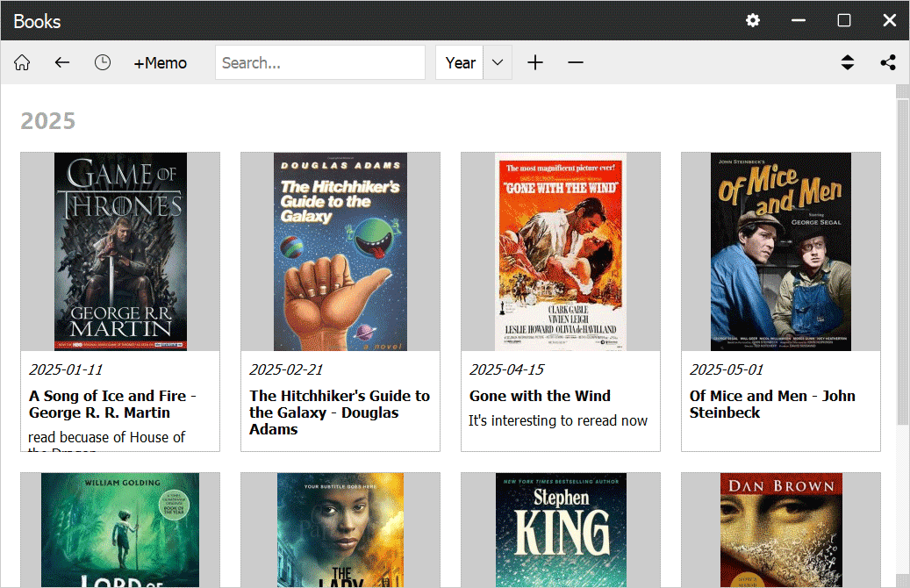Click the vertical scrollbar on the right
Viewport: 910px width, 588px height.
(902, 263)
